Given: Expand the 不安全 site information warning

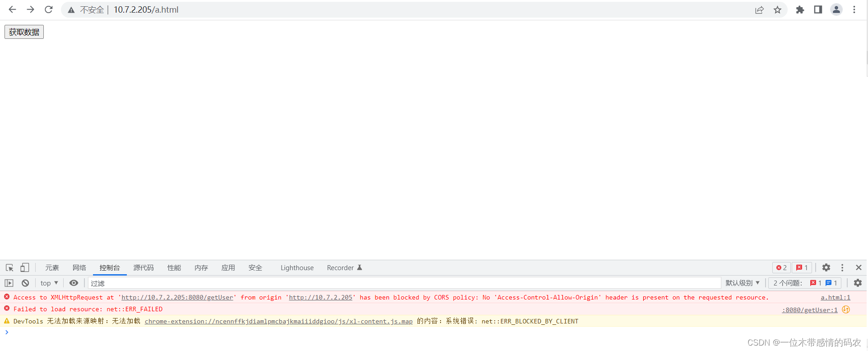Looking at the screenshot, I should 86,10.
